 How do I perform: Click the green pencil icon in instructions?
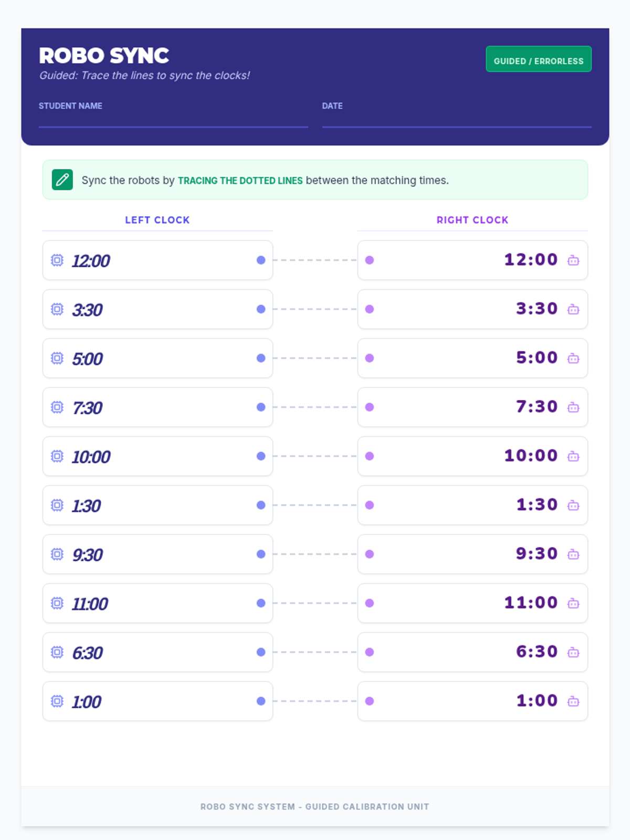pos(62,180)
